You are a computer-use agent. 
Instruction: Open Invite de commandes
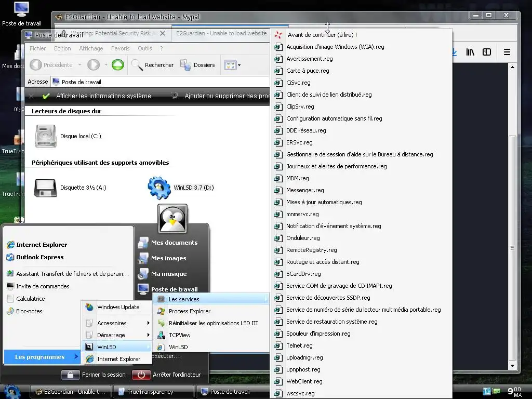point(38,286)
